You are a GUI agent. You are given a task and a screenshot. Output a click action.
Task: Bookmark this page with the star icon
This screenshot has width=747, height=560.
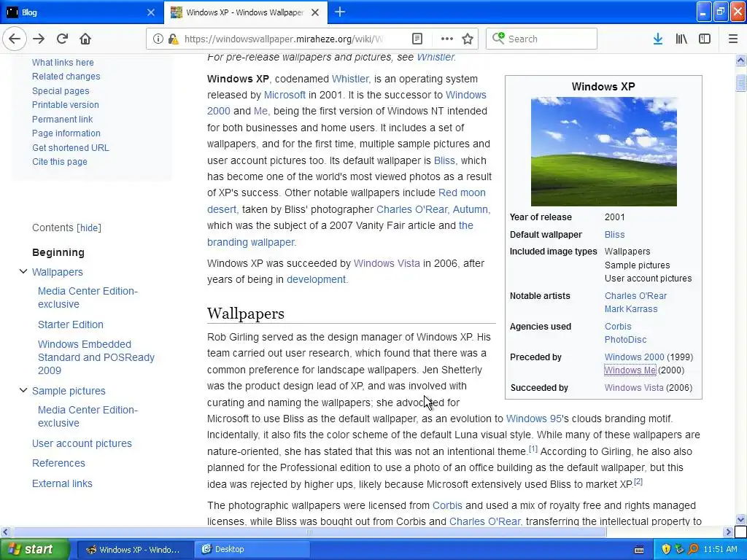coord(468,39)
